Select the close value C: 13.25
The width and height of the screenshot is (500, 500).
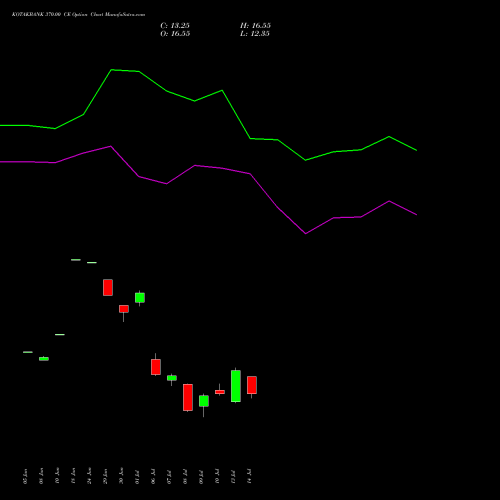pos(175,26)
